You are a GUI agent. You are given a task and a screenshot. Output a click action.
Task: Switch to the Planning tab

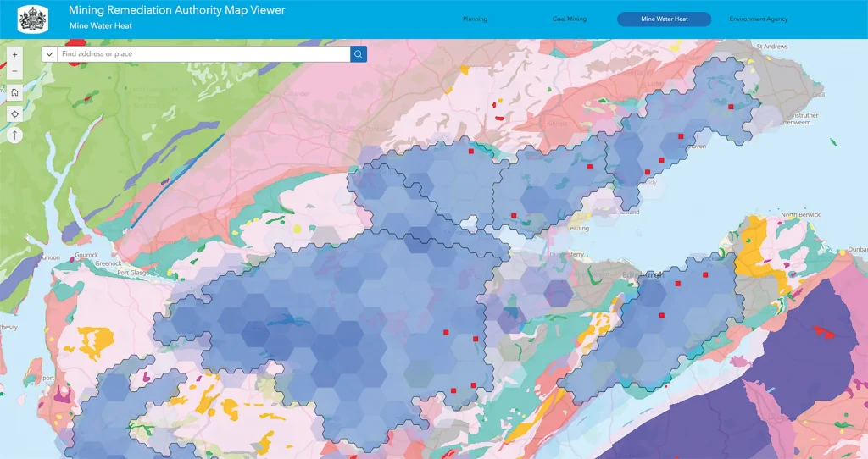click(475, 19)
